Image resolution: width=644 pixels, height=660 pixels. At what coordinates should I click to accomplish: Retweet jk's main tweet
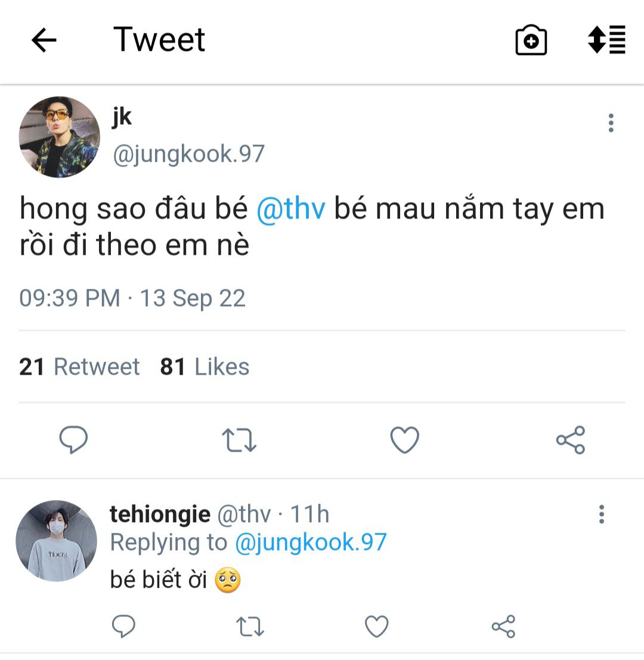(239, 440)
